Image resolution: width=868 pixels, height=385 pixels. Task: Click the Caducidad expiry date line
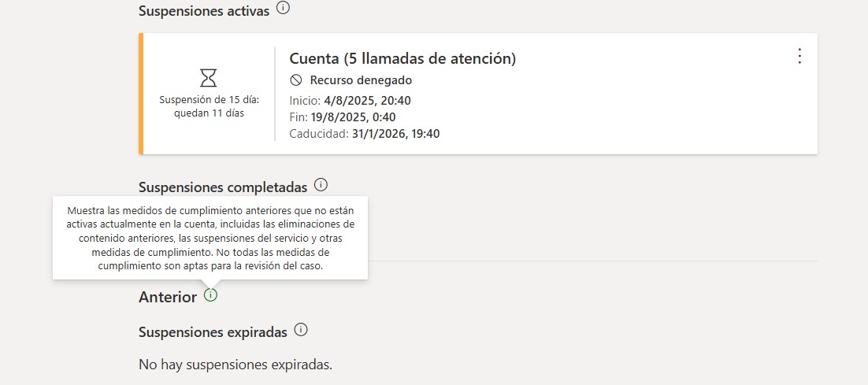click(x=365, y=134)
